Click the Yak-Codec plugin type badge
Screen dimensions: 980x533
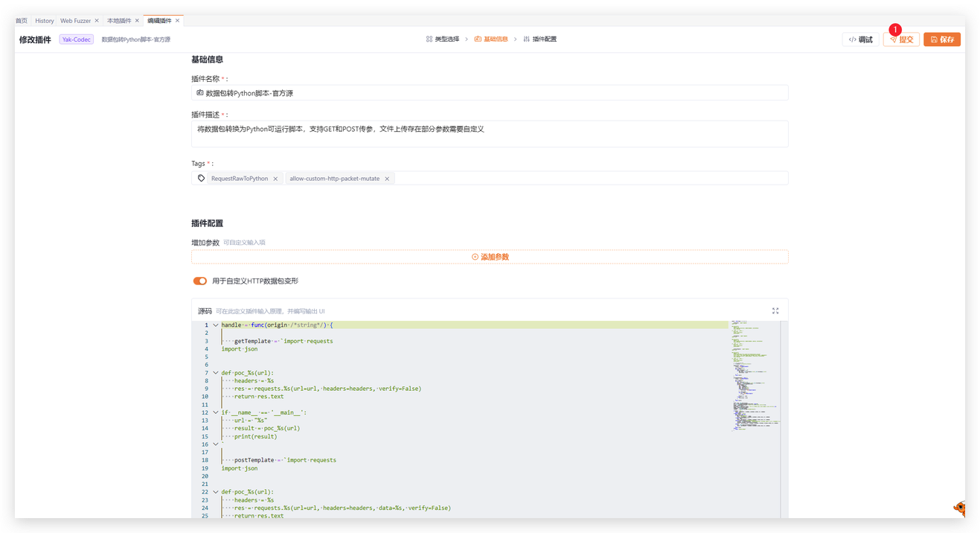pyautogui.click(x=77, y=39)
